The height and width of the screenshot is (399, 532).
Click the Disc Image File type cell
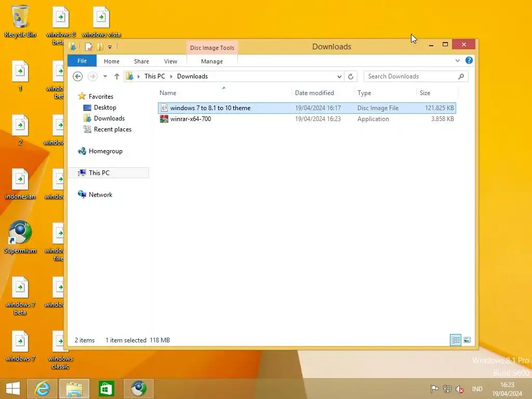[x=378, y=108]
